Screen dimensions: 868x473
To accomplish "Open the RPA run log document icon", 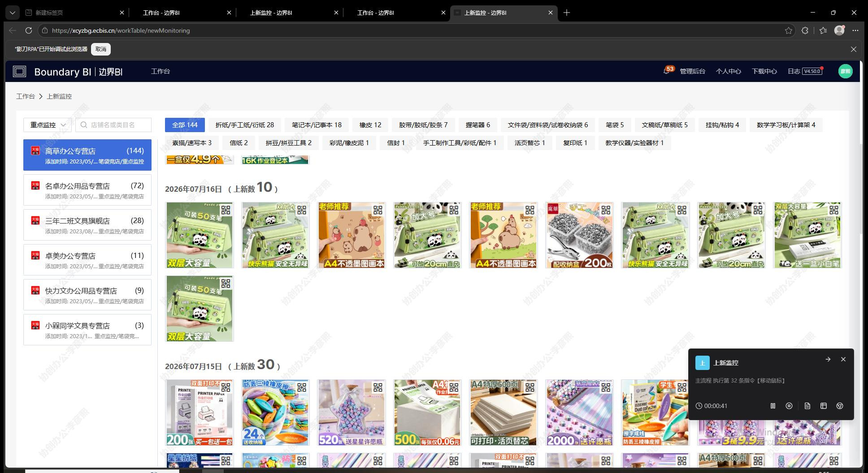I will click(x=807, y=406).
